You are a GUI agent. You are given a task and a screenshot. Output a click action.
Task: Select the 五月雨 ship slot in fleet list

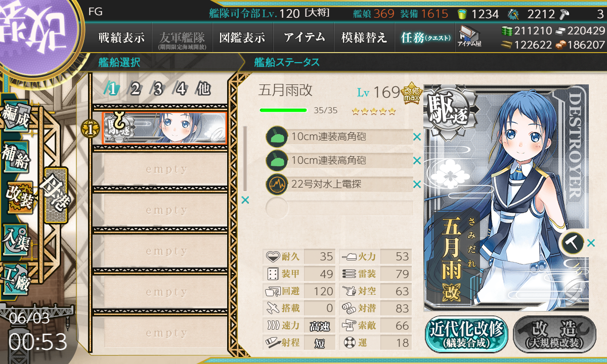164,128
